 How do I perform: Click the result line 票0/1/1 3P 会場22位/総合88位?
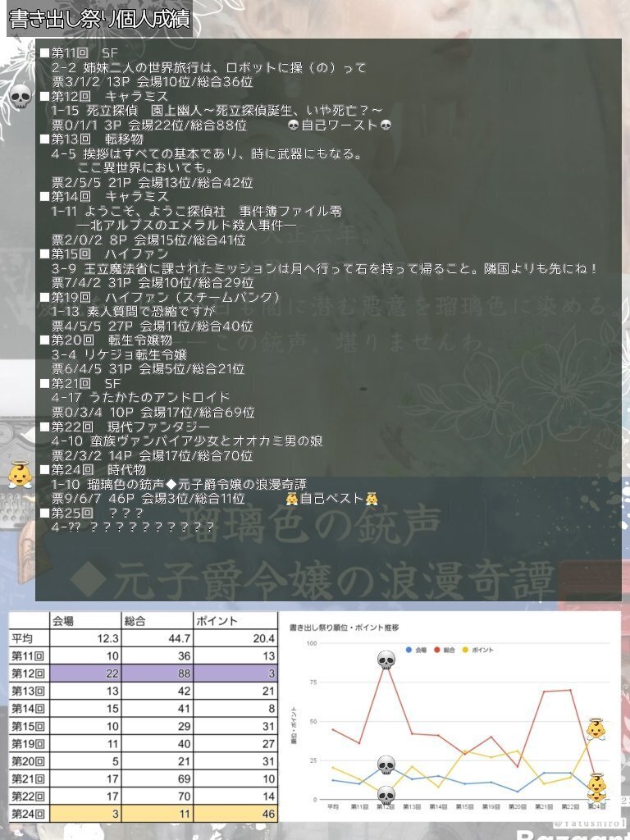[149, 126]
